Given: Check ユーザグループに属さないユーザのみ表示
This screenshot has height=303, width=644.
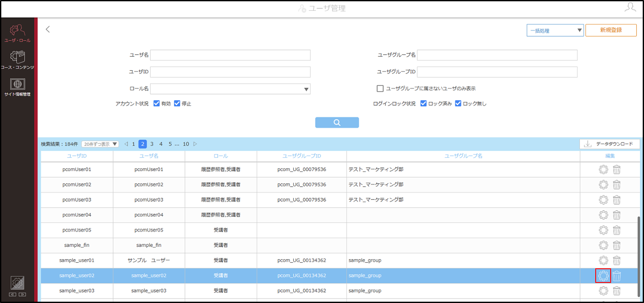Looking at the screenshot, I should (380, 89).
